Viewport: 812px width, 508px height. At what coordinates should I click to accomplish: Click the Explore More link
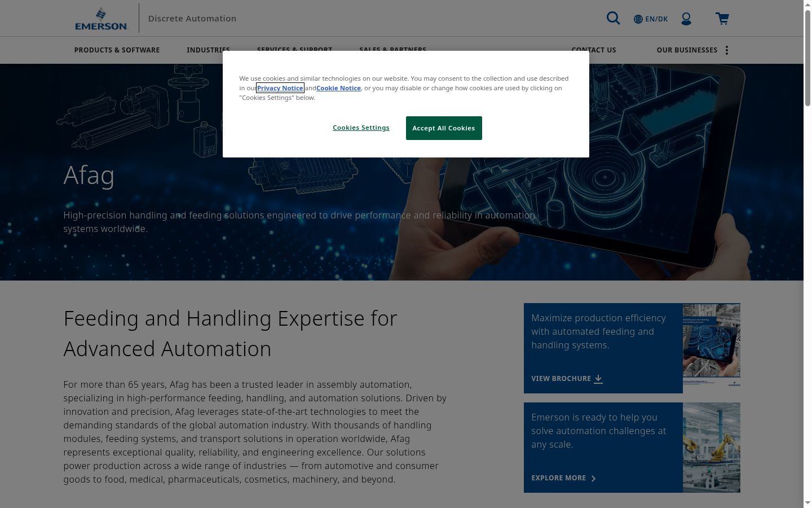pyautogui.click(x=563, y=478)
